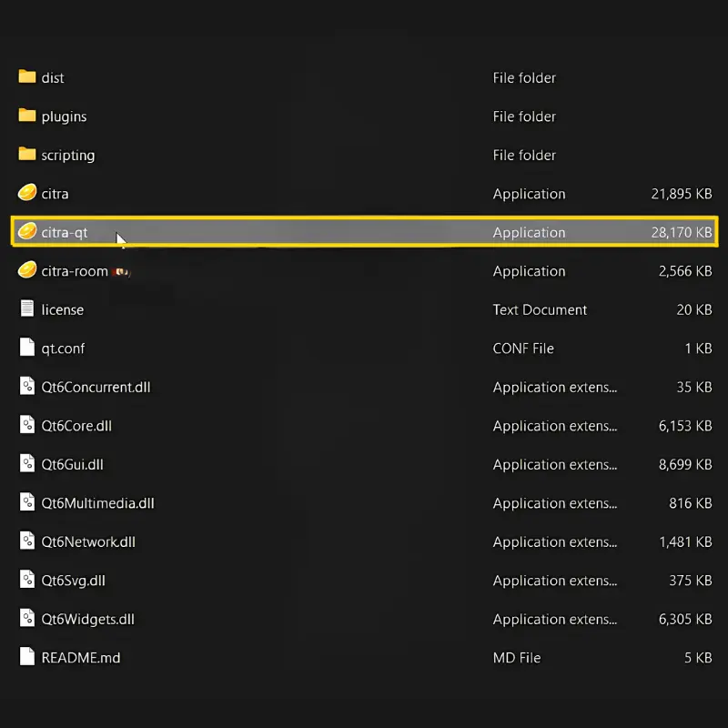This screenshot has width=728, height=728.
Task: Click the Text Document type label
Action: 540,310
